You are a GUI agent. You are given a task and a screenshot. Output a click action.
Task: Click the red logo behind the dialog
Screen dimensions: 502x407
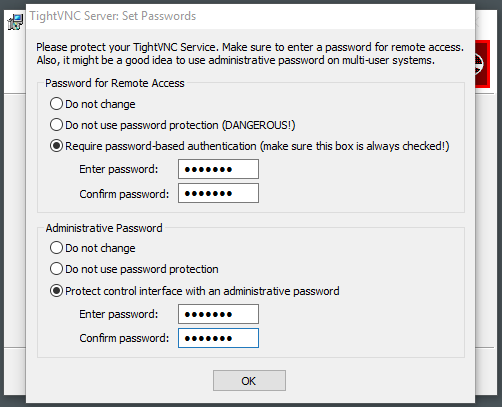coord(482,64)
